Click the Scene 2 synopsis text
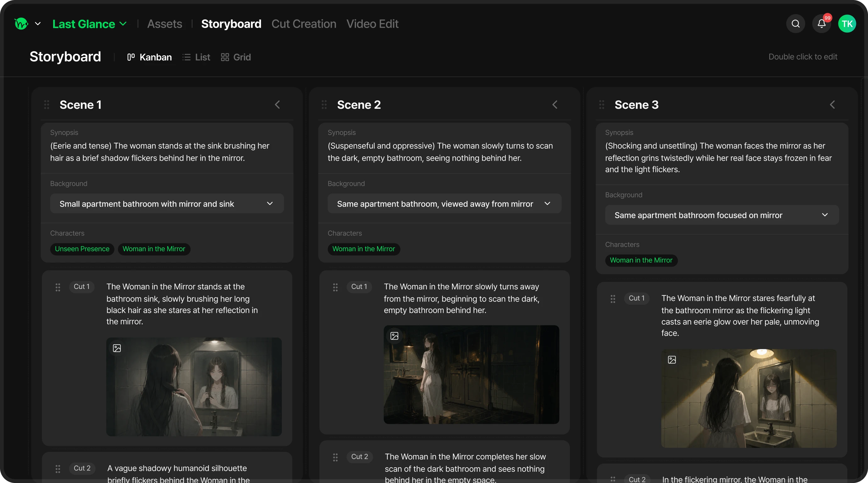 [x=440, y=152]
